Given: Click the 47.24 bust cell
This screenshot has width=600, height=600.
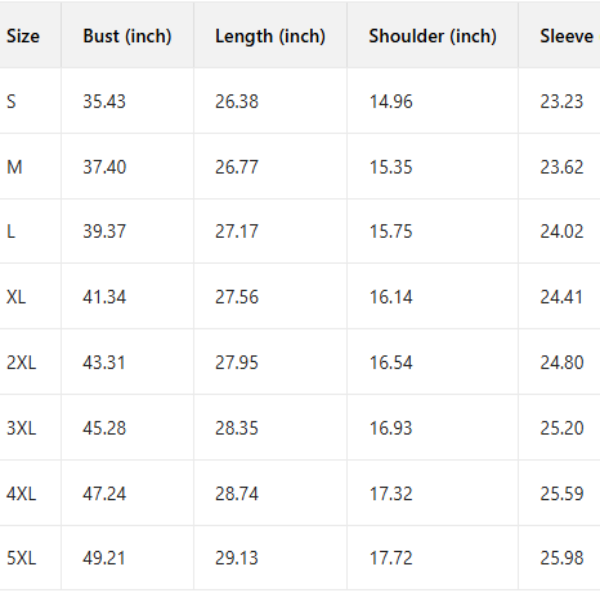Looking at the screenshot, I should 104,493.
